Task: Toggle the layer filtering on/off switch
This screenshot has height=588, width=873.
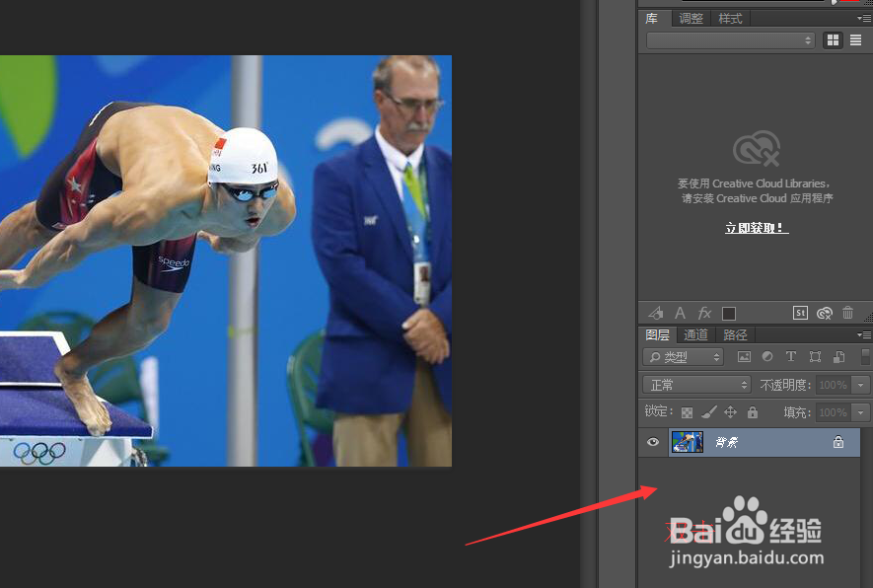Action: pyautogui.click(x=865, y=357)
